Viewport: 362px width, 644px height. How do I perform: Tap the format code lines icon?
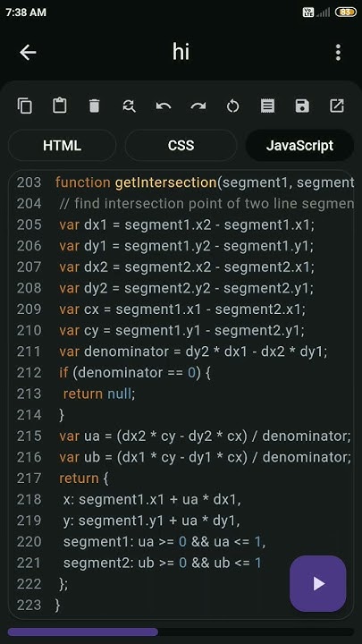pos(267,106)
